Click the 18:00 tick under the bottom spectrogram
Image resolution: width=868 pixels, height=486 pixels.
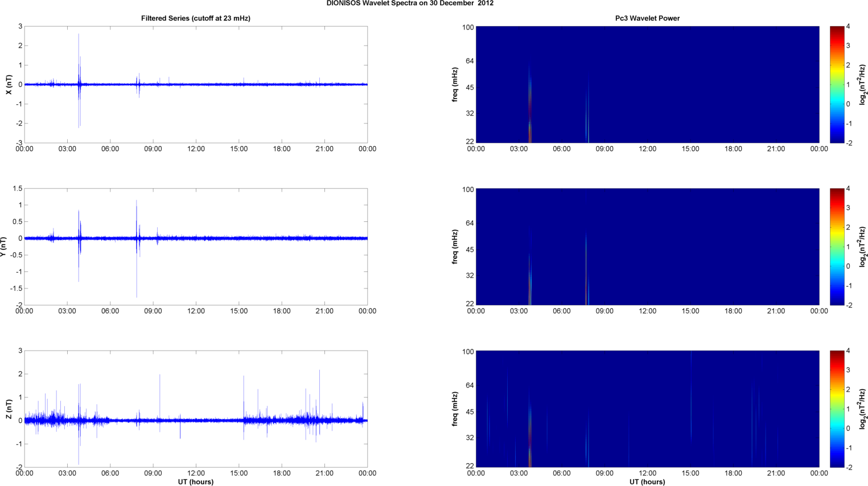pos(733,473)
